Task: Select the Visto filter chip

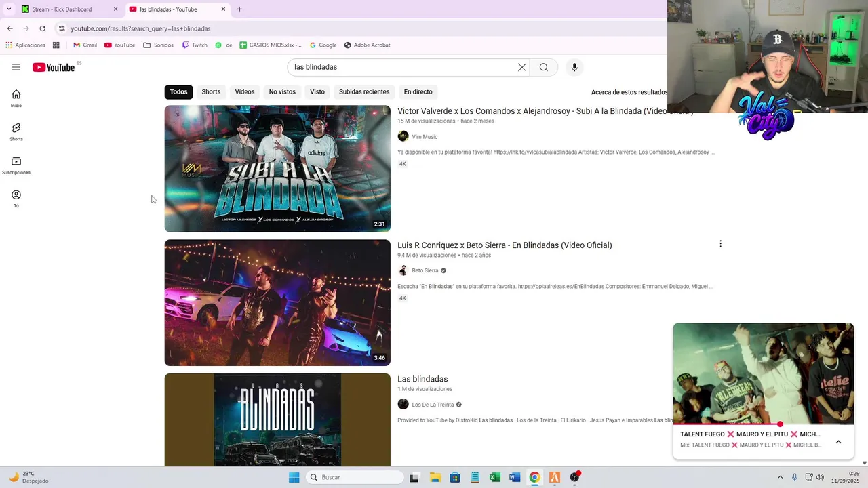Action: pyautogui.click(x=317, y=91)
